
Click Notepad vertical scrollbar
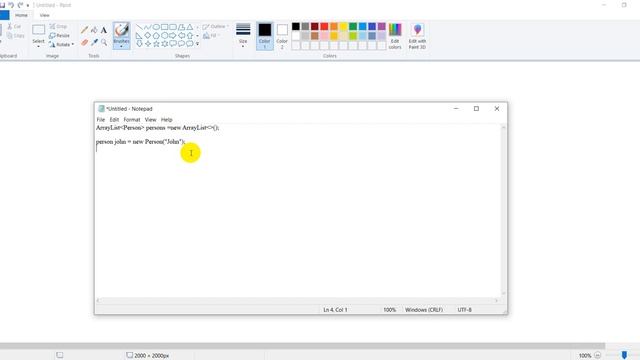[503, 211]
